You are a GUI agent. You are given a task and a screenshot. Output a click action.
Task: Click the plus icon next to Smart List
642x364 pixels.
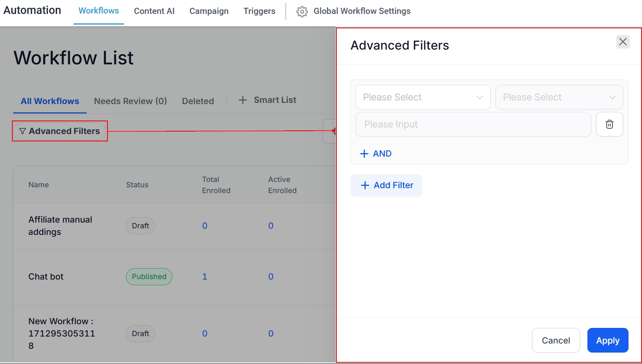(243, 100)
